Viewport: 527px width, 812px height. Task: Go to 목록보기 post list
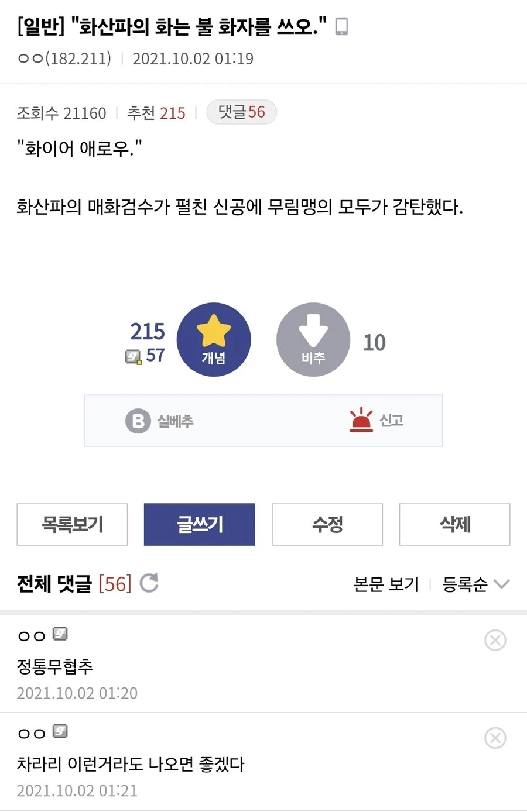point(72,524)
